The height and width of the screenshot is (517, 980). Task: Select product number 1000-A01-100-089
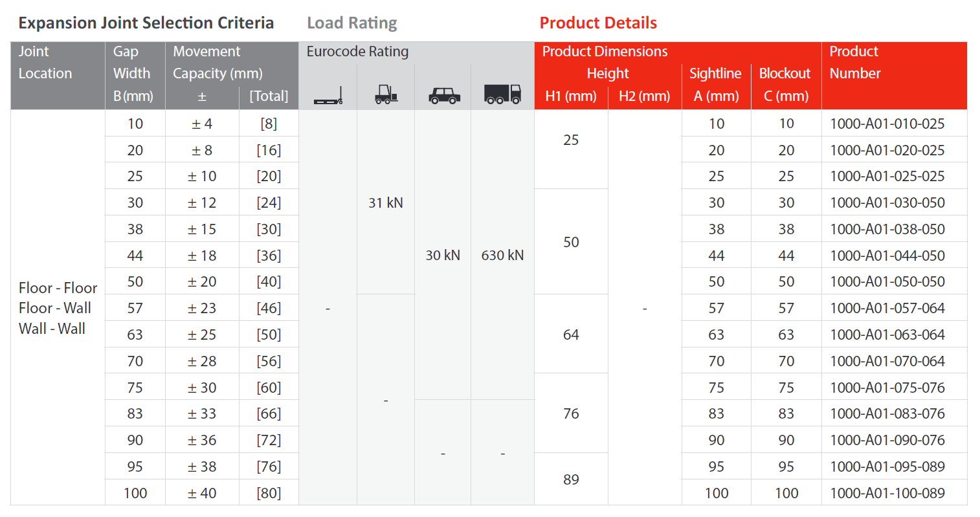(x=887, y=493)
